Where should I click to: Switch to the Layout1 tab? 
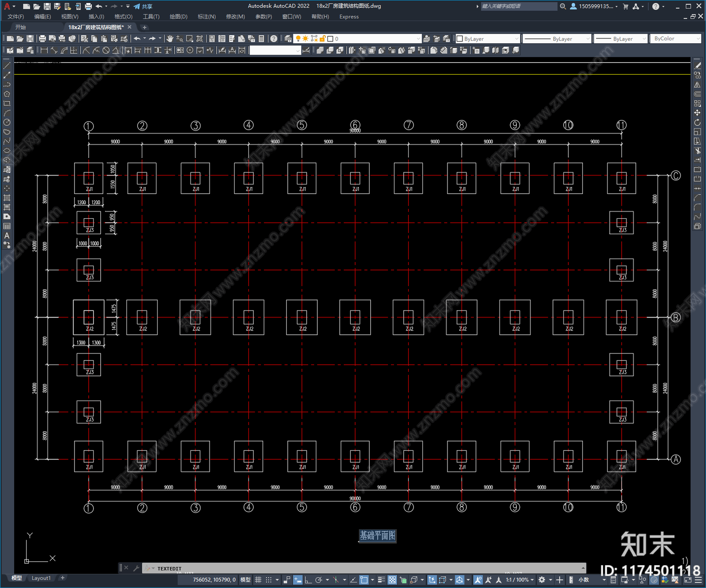[x=41, y=578]
